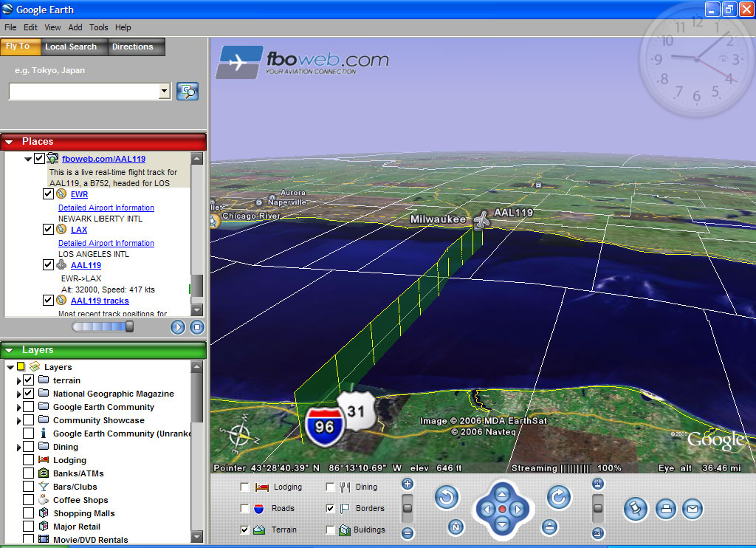Click the reset tilt button
This screenshot has height=548, width=756.
[x=549, y=527]
